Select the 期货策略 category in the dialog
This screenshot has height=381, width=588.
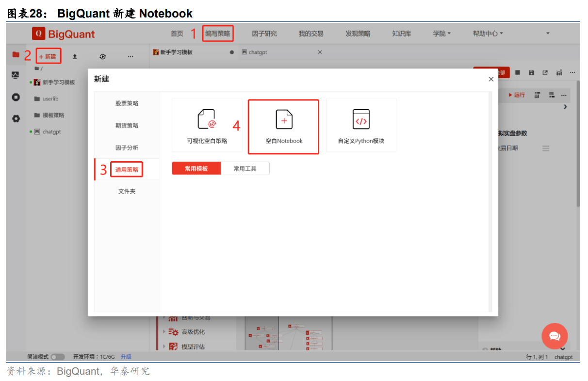coord(127,125)
